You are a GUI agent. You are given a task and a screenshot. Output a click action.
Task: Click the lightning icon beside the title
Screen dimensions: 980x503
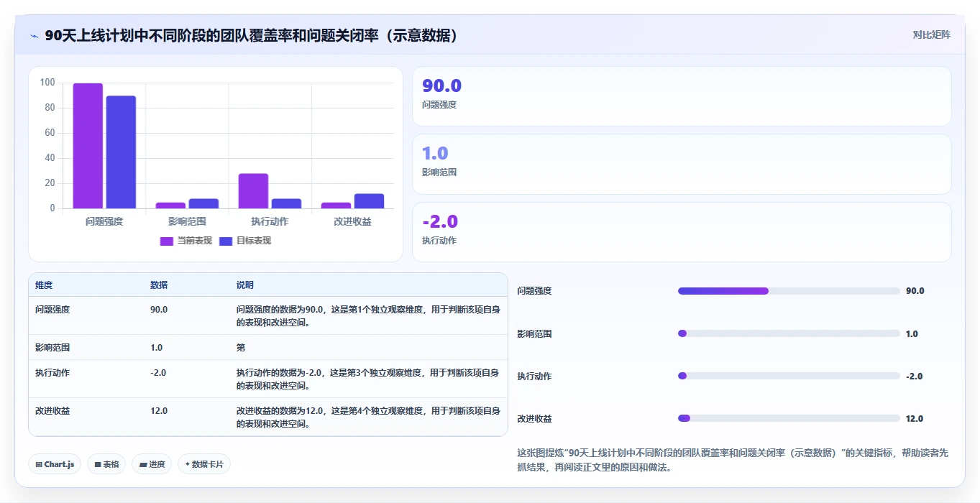coord(35,36)
